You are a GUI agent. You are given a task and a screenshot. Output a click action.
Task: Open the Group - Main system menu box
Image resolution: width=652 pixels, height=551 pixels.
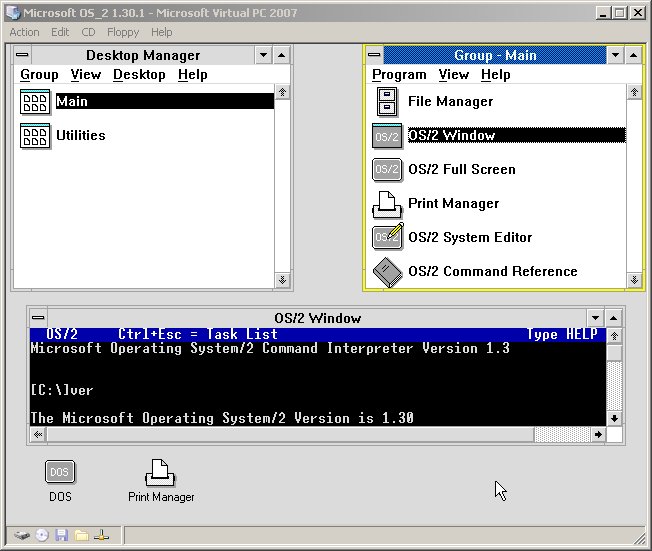point(374,55)
